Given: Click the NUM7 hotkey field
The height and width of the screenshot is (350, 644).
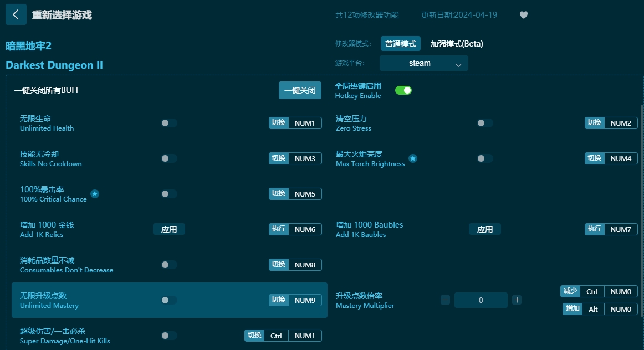Looking at the screenshot, I should tap(621, 229).
